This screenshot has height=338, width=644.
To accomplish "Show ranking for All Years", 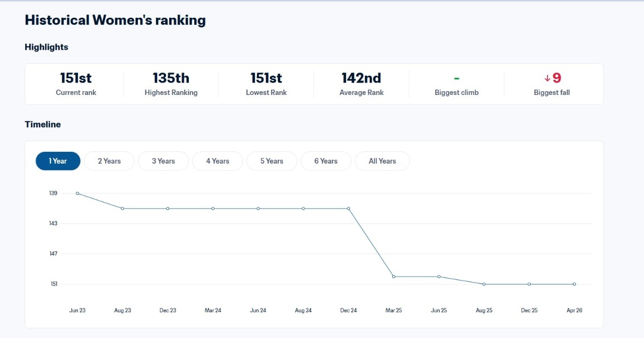I will [382, 161].
